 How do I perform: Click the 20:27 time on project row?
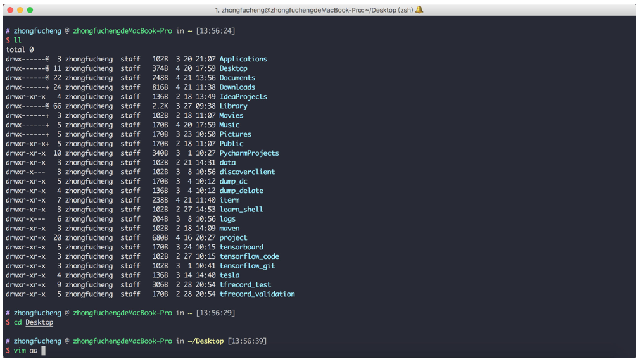(206, 237)
